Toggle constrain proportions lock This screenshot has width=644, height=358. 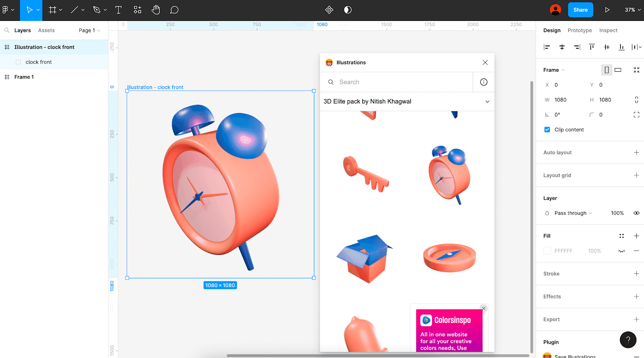636,100
